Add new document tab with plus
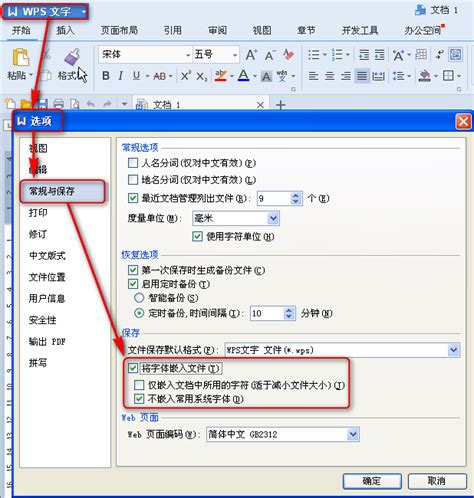Screen dimensions: 474x498 281,105
